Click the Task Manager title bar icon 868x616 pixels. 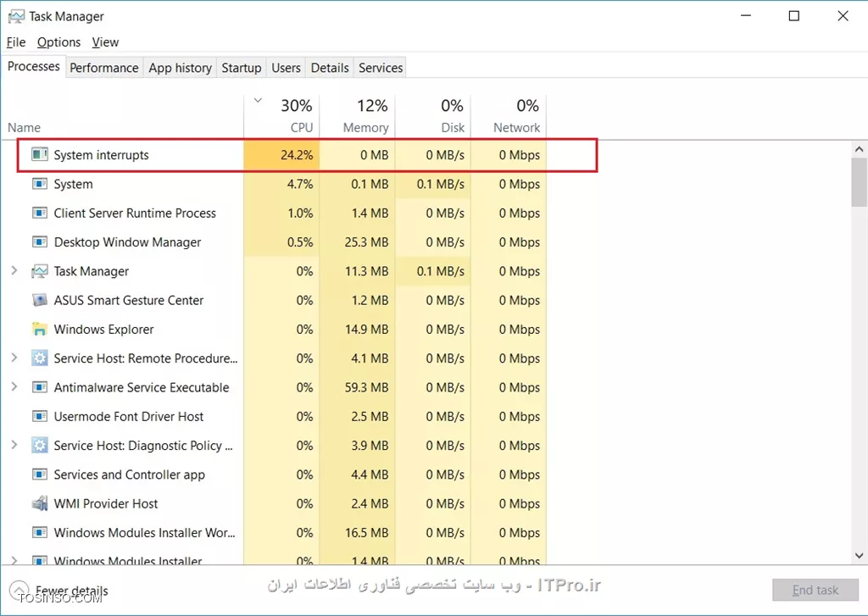16,17
